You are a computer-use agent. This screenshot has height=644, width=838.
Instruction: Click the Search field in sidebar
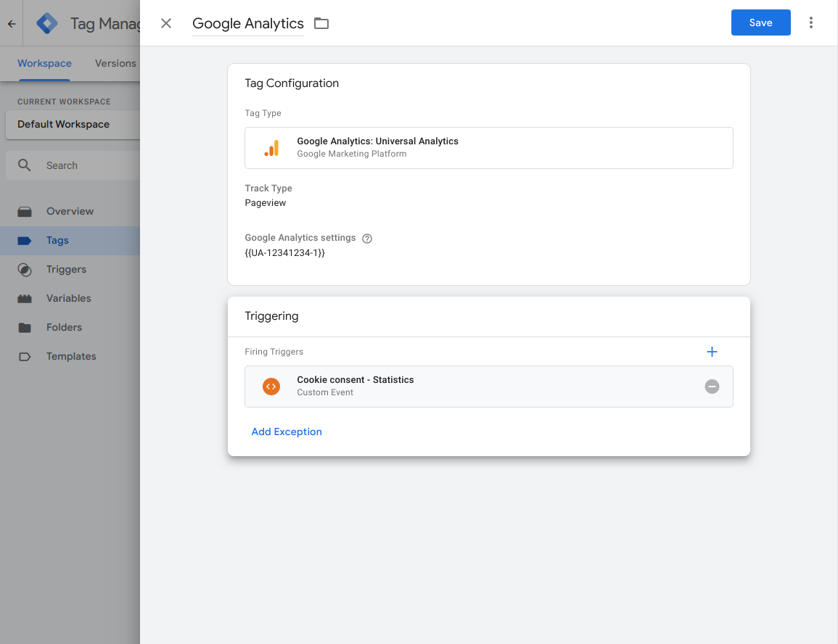tap(73, 165)
